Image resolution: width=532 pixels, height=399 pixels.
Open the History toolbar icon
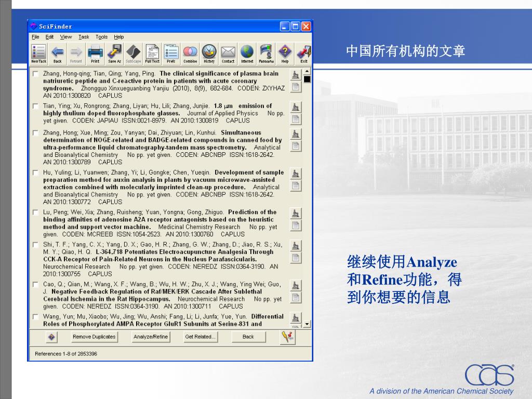click(x=209, y=54)
